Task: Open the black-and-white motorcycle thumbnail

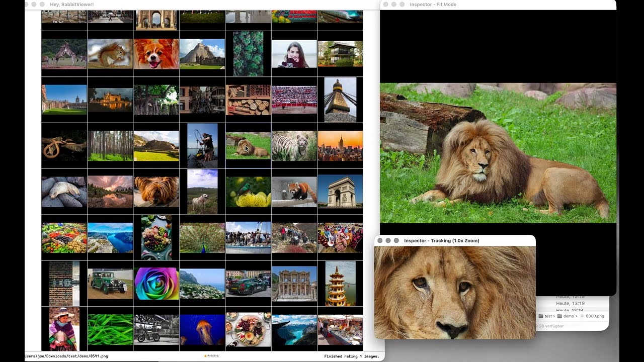Action: click(156, 330)
